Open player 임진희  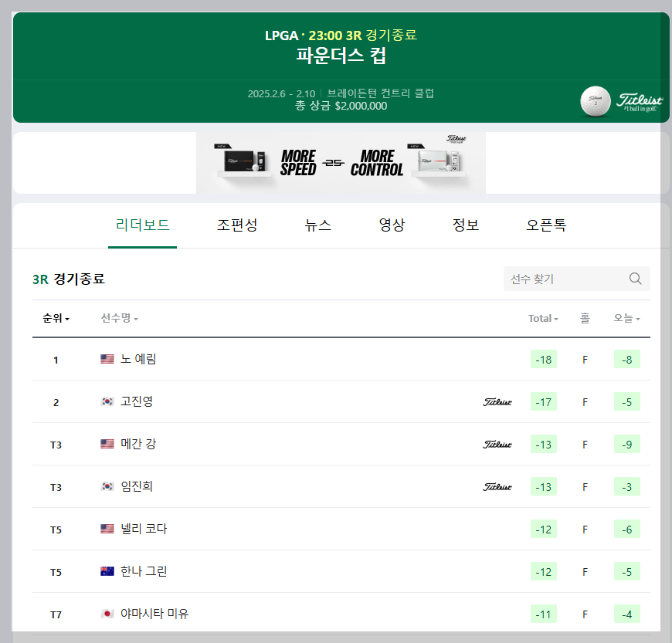(x=137, y=486)
